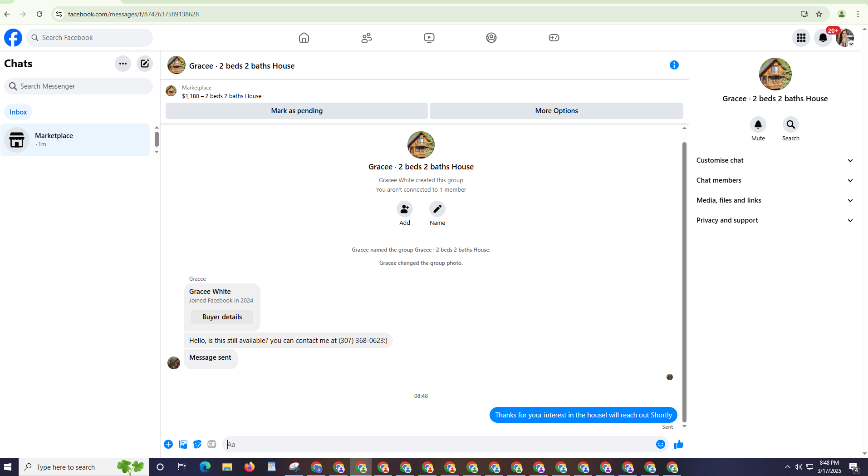This screenshot has width=868, height=476.
Task: Open File Explorer from the taskbar
Action: (x=227, y=467)
